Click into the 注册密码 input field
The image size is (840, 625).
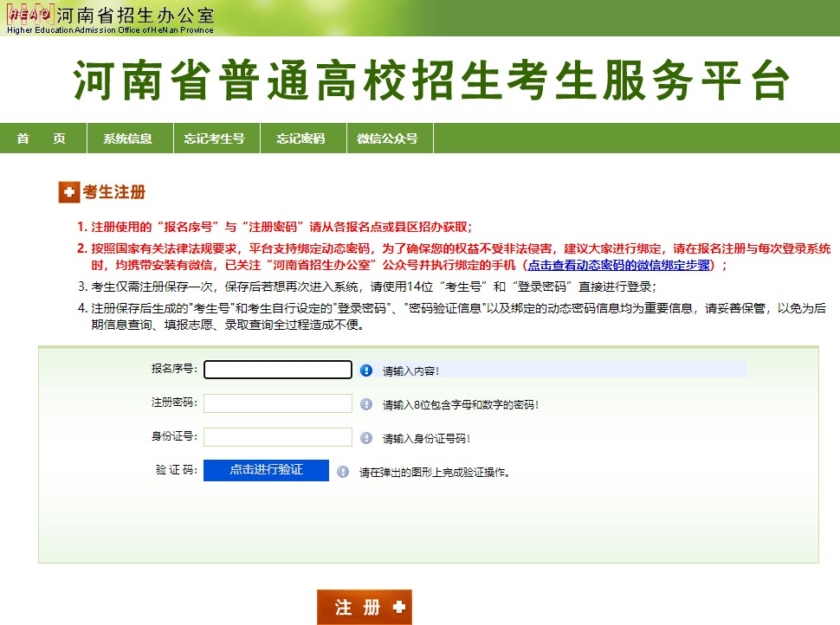277,403
